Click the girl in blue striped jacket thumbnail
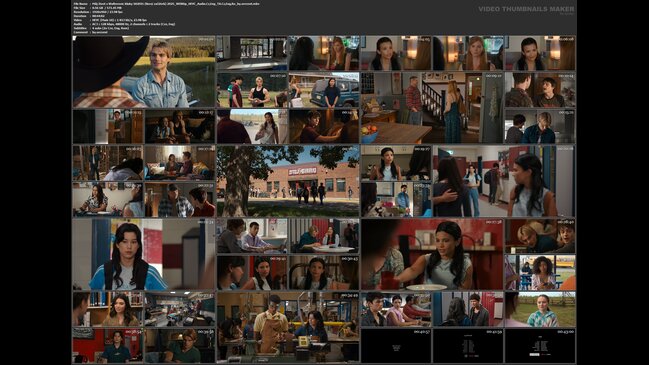Image resolution: width=649 pixels, height=365 pixels. (144, 254)
